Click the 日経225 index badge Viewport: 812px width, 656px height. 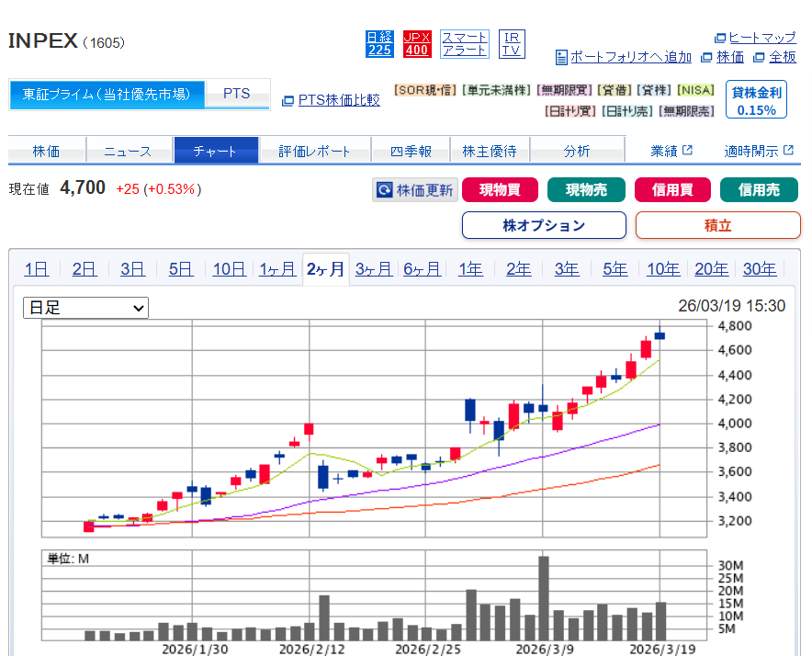pos(379,44)
